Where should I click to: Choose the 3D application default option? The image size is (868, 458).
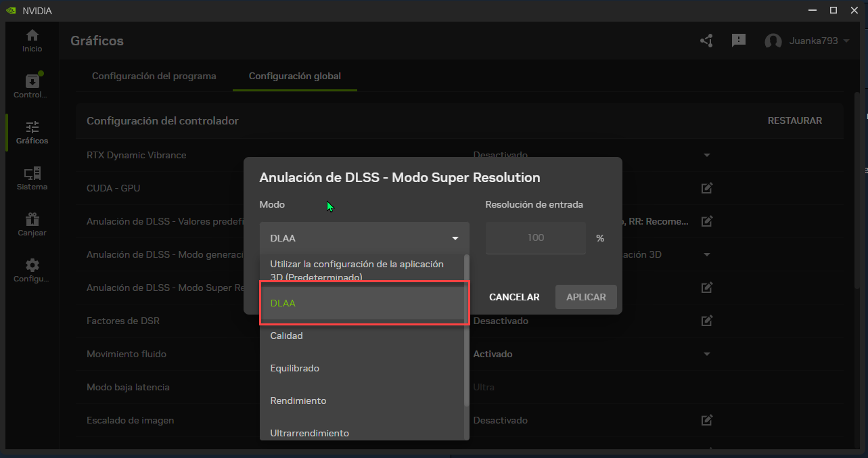click(x=362, y=270)
